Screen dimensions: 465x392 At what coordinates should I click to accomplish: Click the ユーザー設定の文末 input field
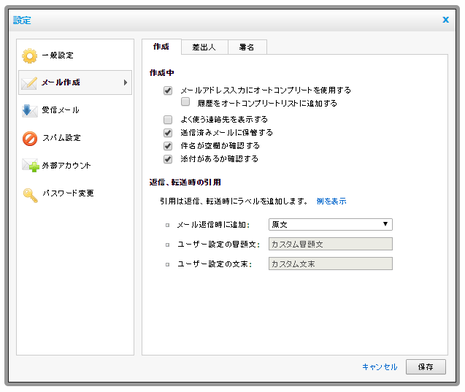pos(330,264)
